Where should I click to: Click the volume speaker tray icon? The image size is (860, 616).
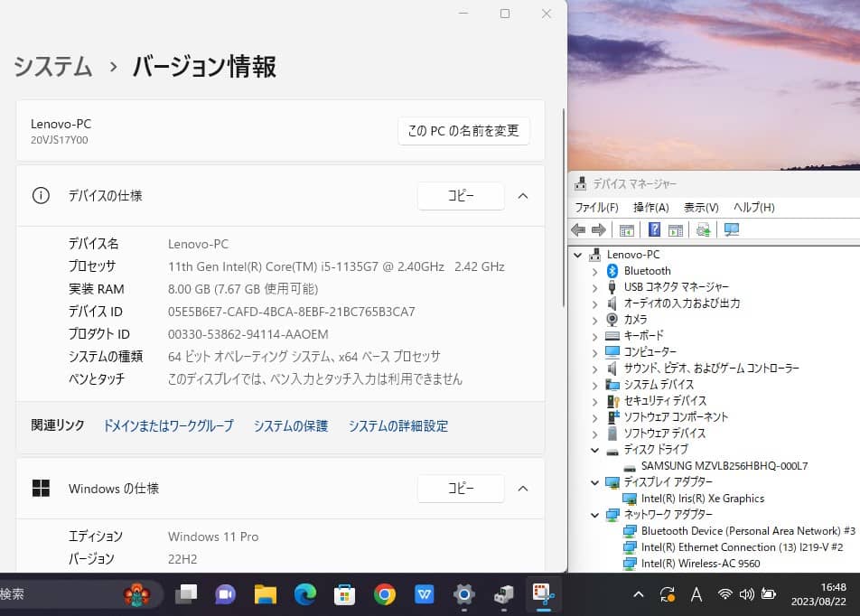[746, 594]
